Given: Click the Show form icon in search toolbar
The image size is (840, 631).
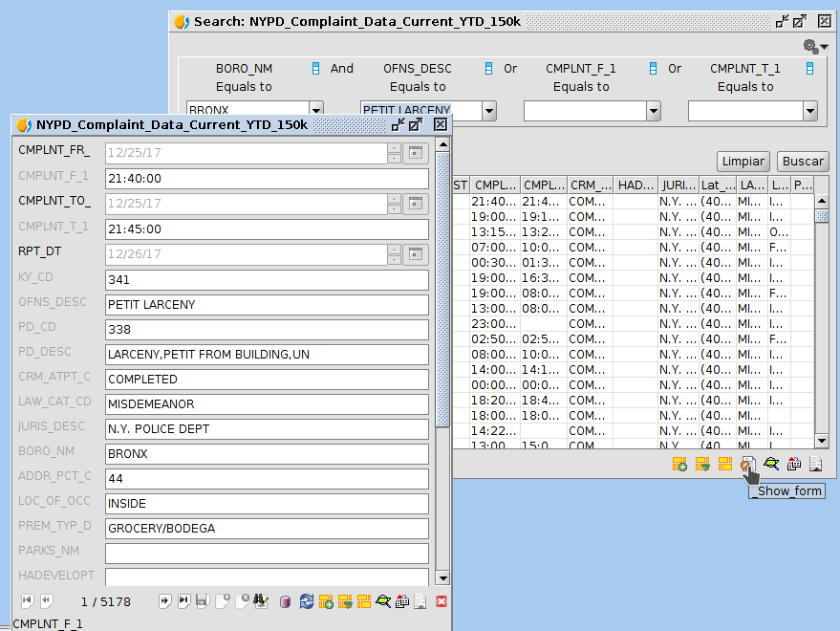Looking at the screenshot, I should pyautogui.click(x=748, y=465).
